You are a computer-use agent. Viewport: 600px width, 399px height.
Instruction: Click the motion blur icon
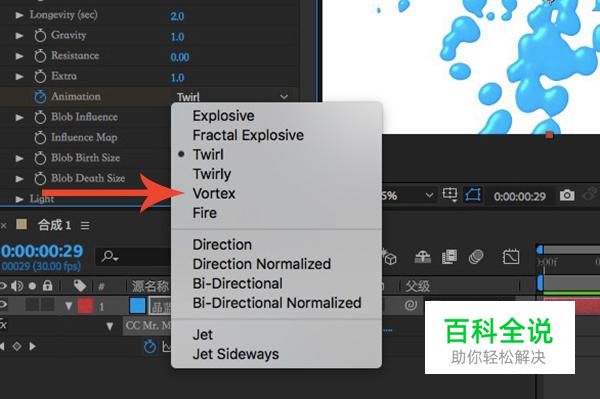476,257
